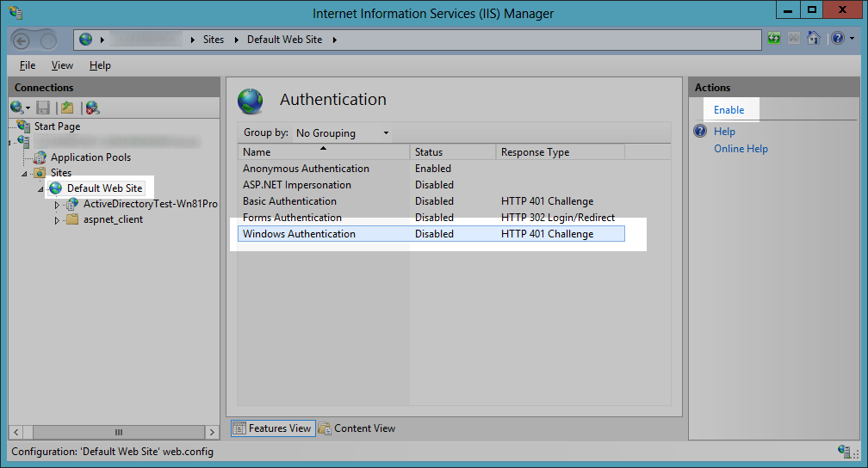
Task: Select ASP.NET Impersonation row
Action: click(431, 185)
